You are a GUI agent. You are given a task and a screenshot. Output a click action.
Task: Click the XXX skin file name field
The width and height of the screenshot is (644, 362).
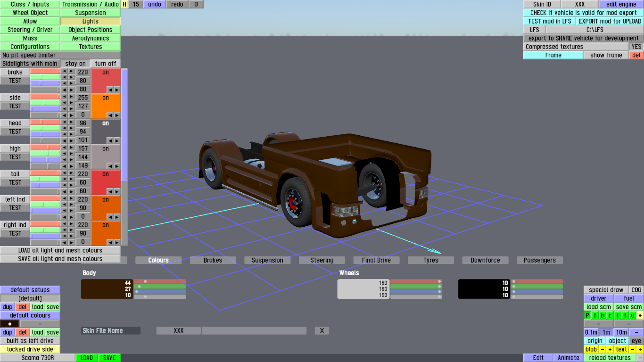[x=179, y=330]
